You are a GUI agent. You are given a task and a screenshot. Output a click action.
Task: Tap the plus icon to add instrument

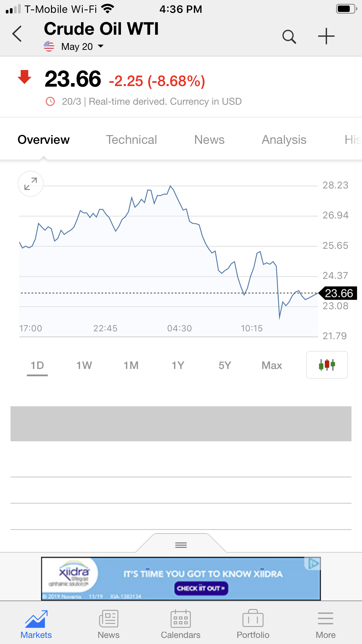326,36
